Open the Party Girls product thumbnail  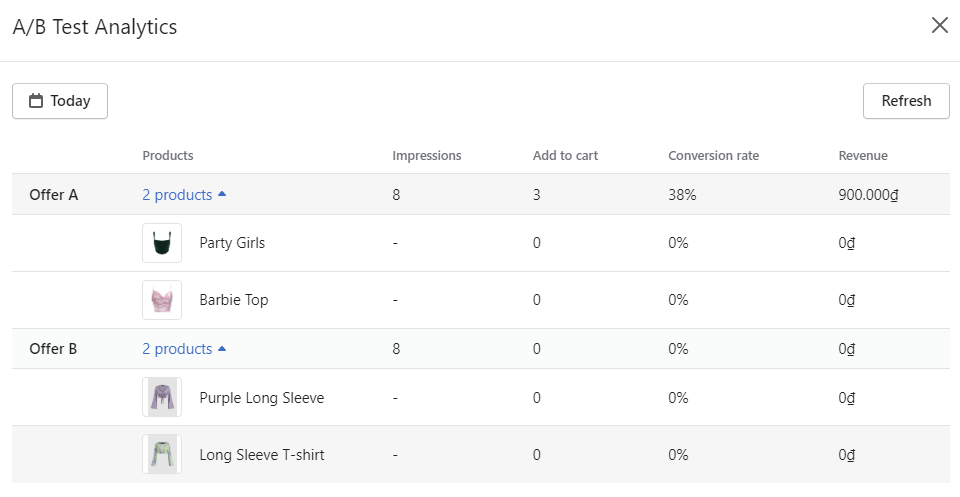point(162,243)
